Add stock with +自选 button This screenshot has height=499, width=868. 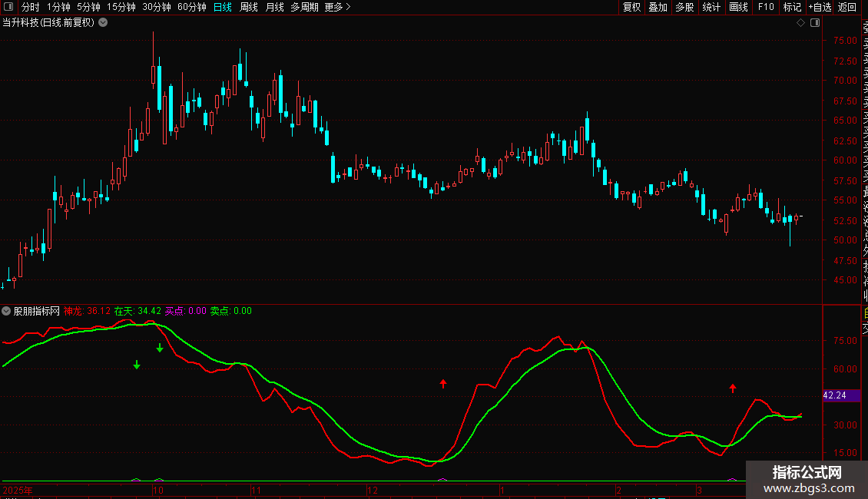[820, 7]
